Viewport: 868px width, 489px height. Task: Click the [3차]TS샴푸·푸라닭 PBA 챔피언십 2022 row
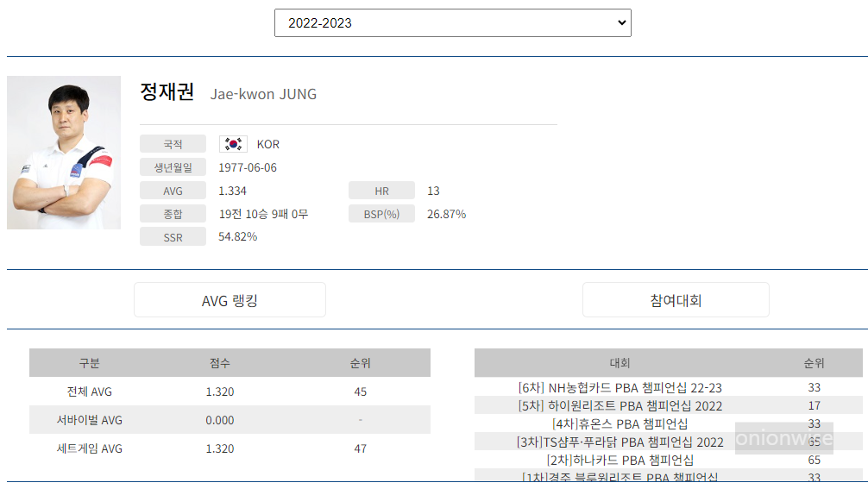pos(668,442)
